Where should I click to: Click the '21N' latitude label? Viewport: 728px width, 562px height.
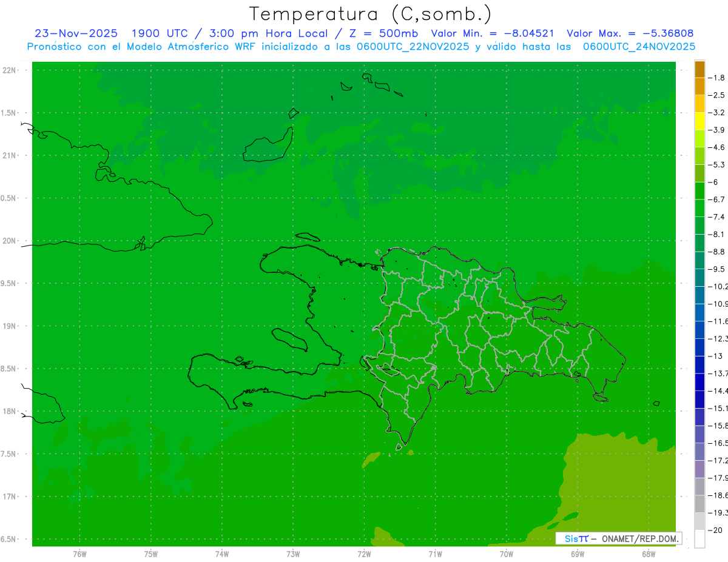9,155
